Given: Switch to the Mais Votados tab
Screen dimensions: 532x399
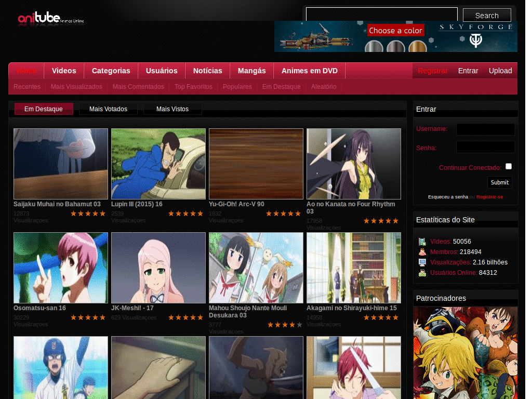Looking at the screenshot, I should (x=108, y=109).
